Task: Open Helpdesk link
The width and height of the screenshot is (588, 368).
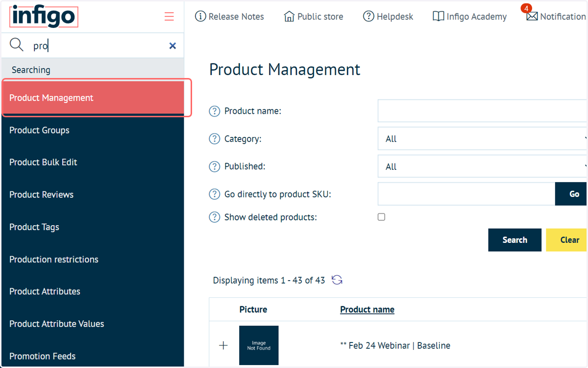Action: click(395, 17)
